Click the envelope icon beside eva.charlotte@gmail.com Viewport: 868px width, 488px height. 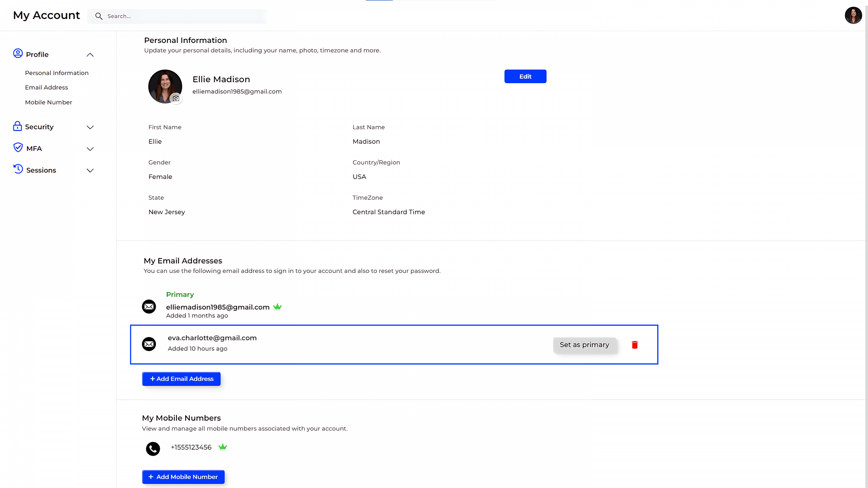click(x=149, y=344)
